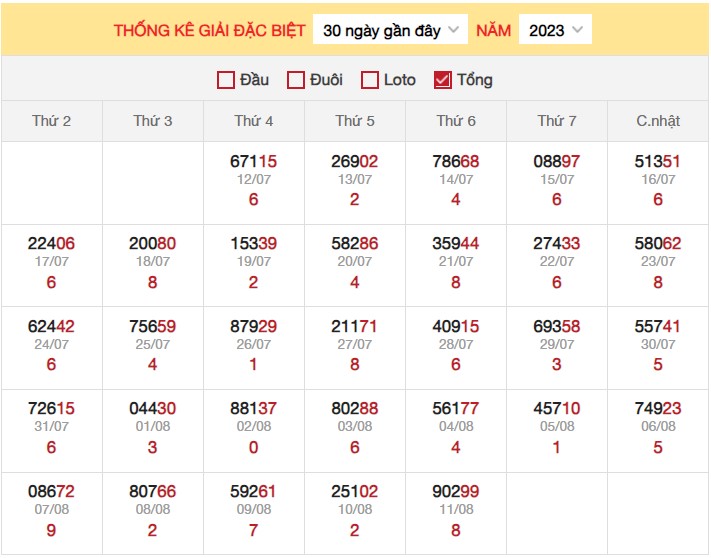Open the 30 ngày gần đây dropdown
Viewport: 711px width, 558px height.
[391, 30]
